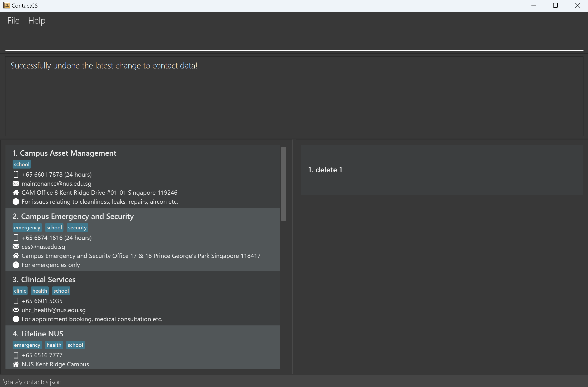
Task: Select the Clinical Services contact title
Action: click(x=44, y=280)
